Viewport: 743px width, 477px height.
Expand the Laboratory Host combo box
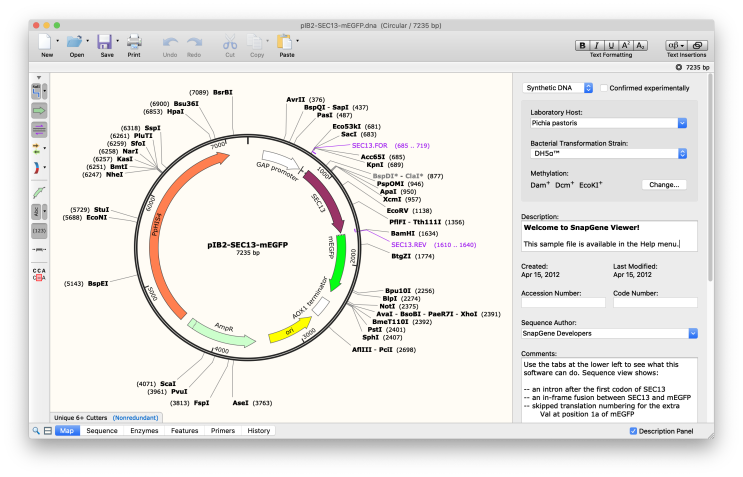(682, 123)
